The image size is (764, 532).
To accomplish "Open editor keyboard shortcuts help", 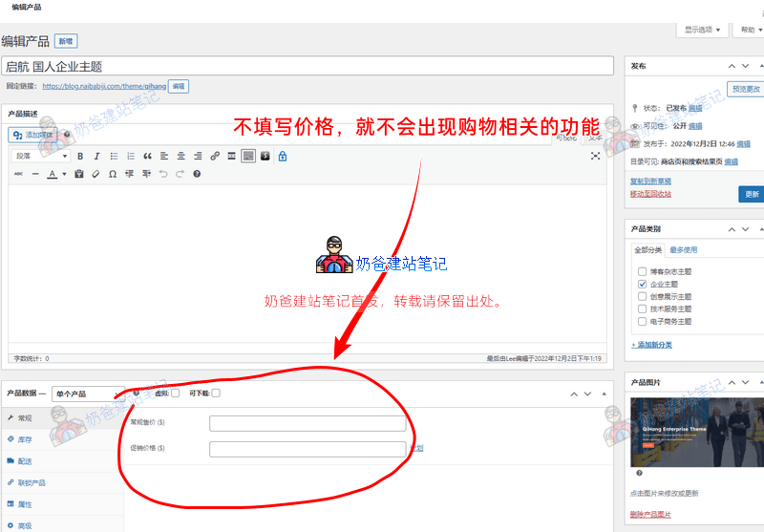I will click(x=197, y=174).
